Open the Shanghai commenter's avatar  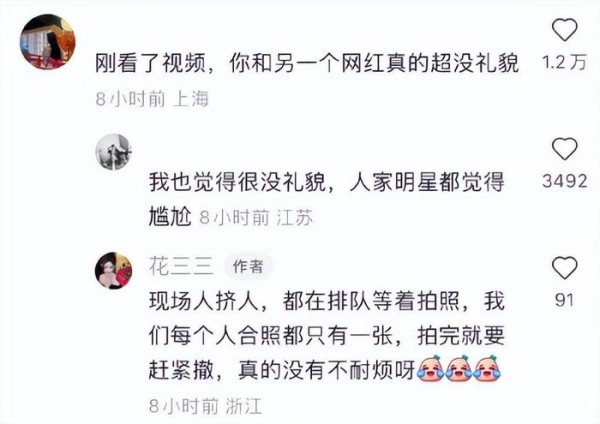click(48, 42)
